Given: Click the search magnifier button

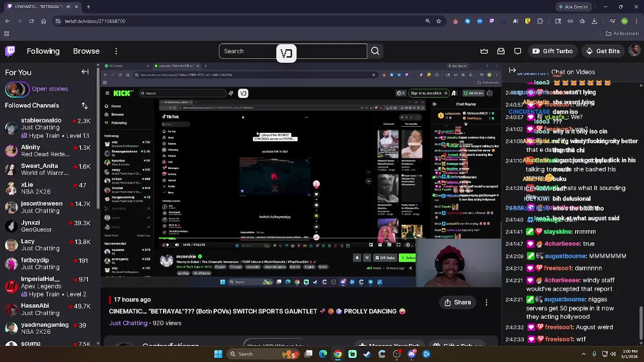Looking at the screenshot, I should pyautogui.click(x=375, y=51).
